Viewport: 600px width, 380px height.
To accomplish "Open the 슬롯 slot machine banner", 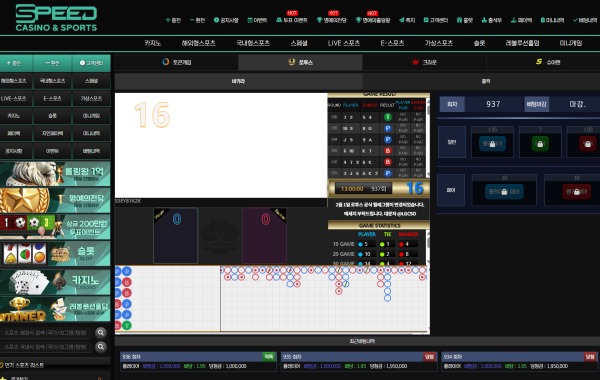I will pos(55,253).
